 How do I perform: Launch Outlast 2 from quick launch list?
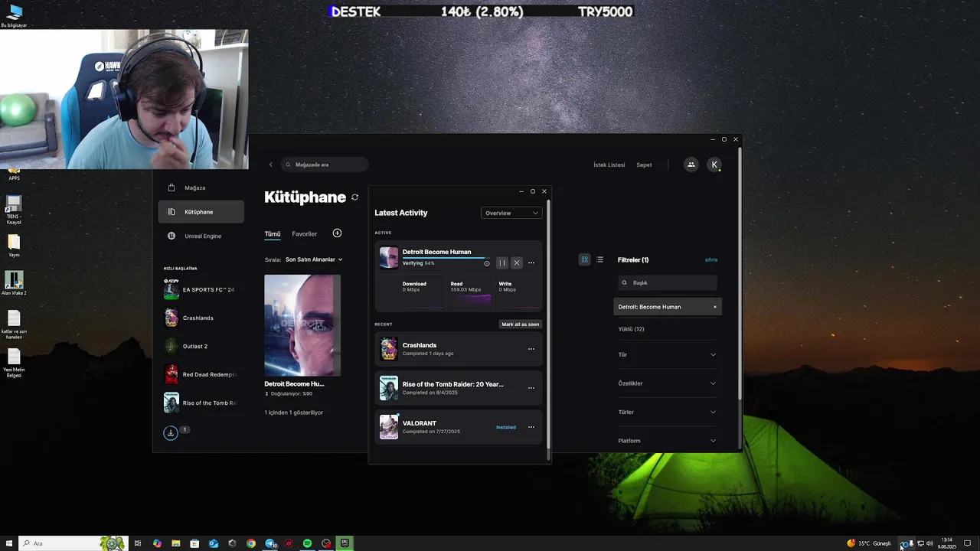coord(201,346)
